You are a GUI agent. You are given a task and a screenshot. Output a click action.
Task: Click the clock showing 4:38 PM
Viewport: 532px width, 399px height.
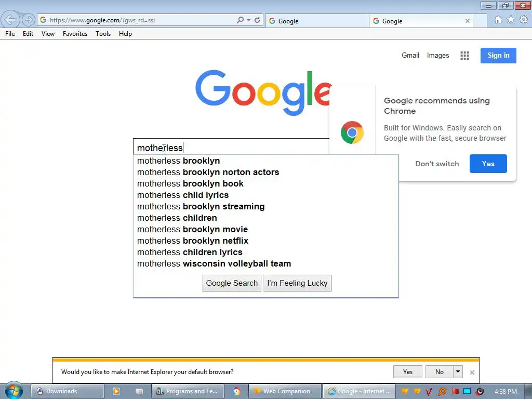click(x=506, y=392)
